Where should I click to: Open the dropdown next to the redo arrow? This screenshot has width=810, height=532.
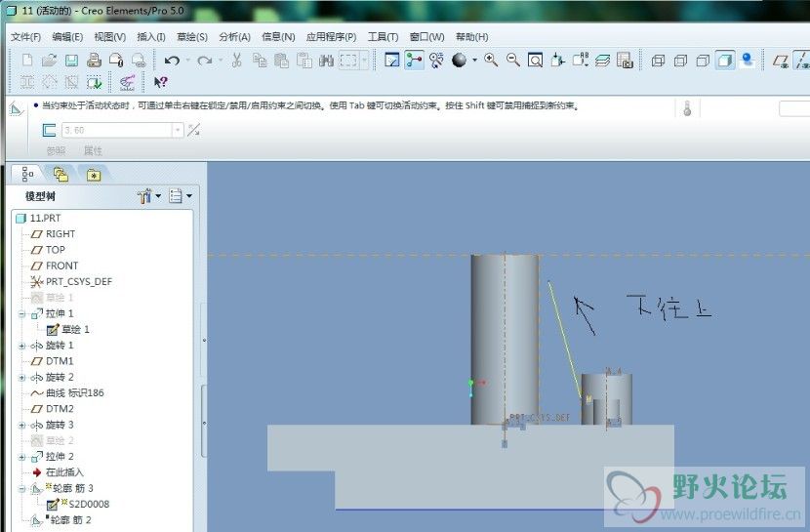coord(220,61)
